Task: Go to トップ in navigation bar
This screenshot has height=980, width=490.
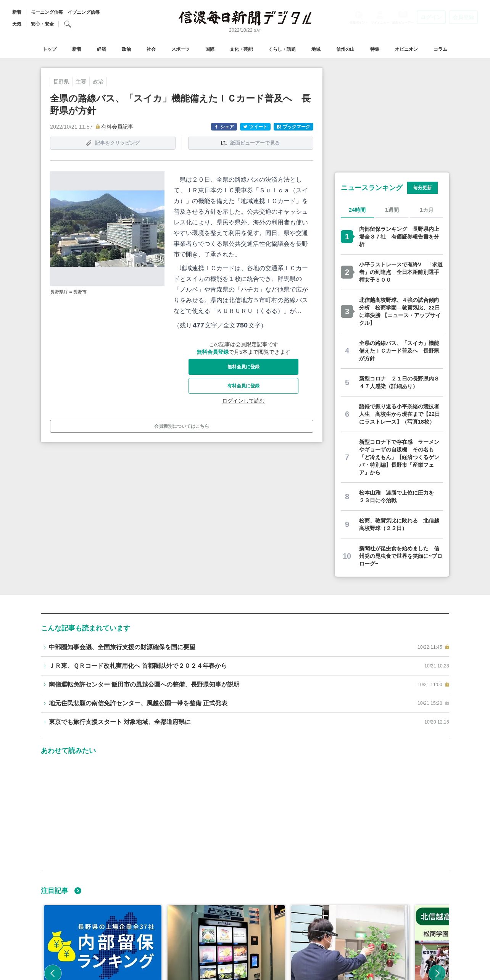Action: point(50,49)
